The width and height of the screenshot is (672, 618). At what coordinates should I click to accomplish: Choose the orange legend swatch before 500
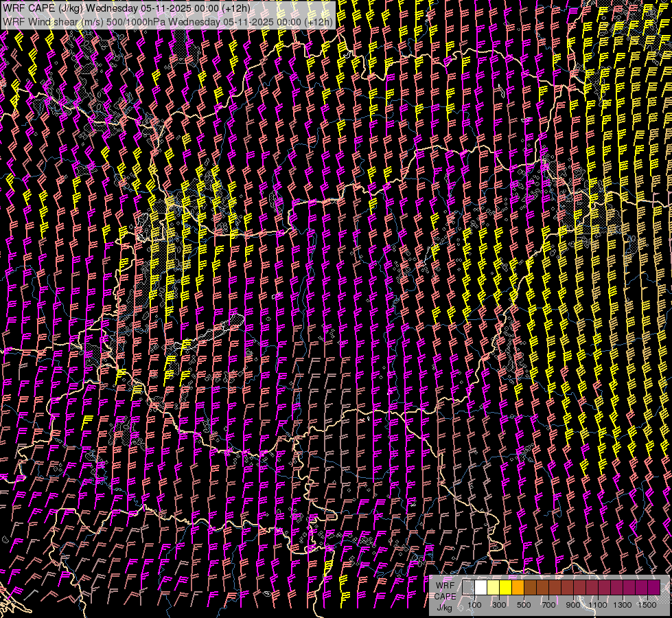(x=518, y=587)
